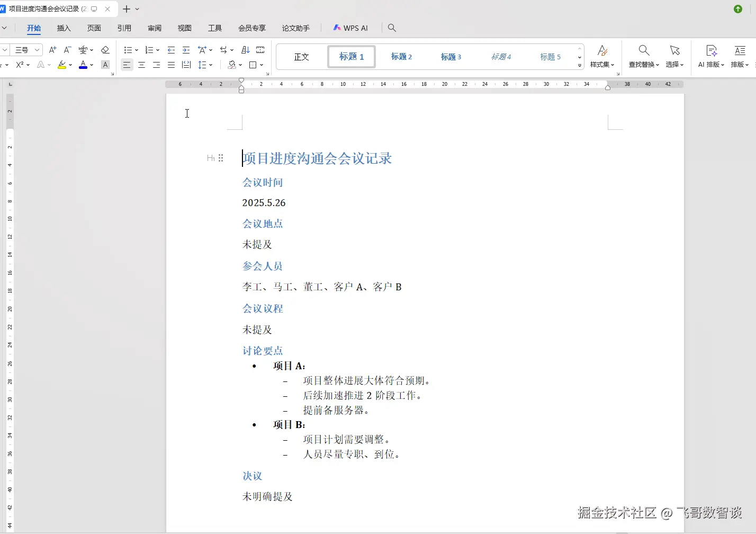Toggle center text alignment
The width and height of the screenshot is (756, 534).
click(141, 65)
